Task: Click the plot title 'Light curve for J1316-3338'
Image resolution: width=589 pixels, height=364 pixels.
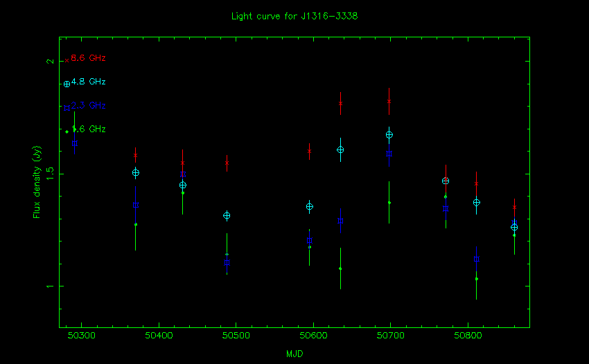Action: (x=294, y=16)
